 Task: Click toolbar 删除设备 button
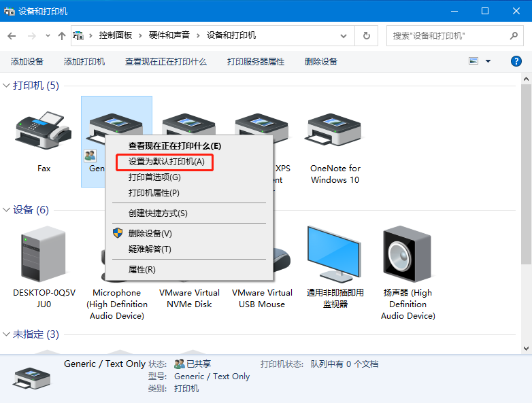coord(320,61)
